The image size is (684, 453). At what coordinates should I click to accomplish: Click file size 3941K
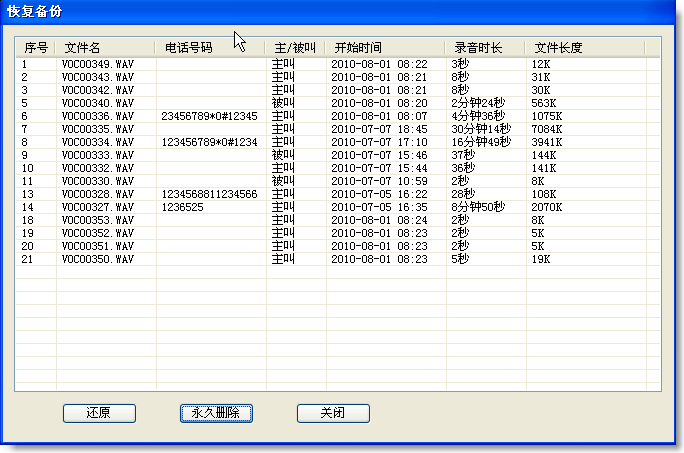coord(547,142)
